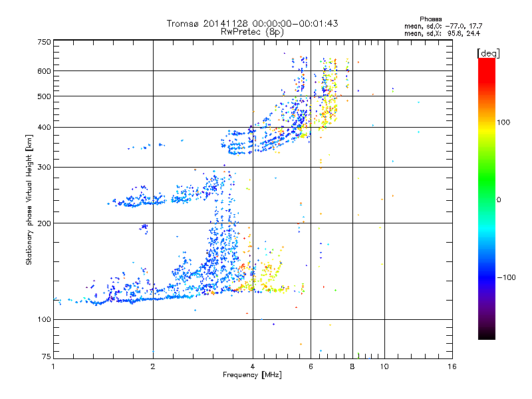Screen dimensions: 532x399
Task: Click the x-axis tick label '16'
Action: [452, 366]
